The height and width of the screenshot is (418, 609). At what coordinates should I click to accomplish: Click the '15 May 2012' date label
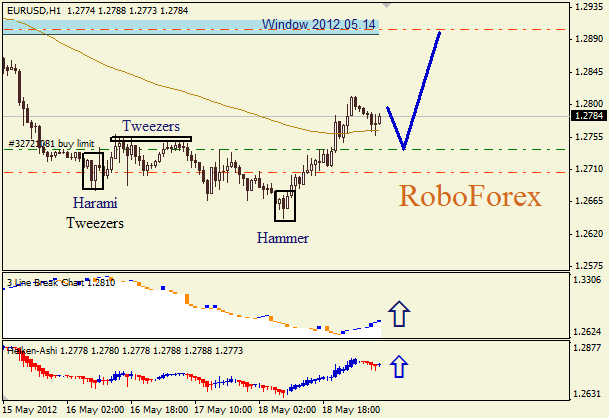[30, 410]
